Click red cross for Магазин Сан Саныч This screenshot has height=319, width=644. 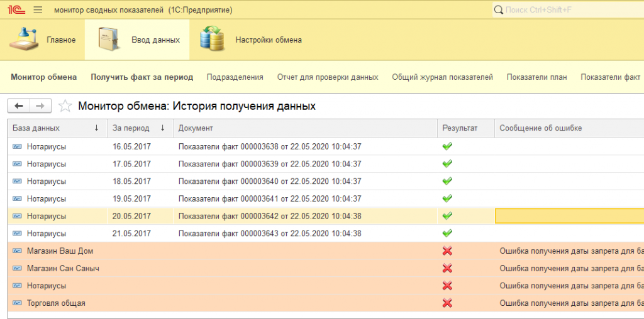(447, 268)
